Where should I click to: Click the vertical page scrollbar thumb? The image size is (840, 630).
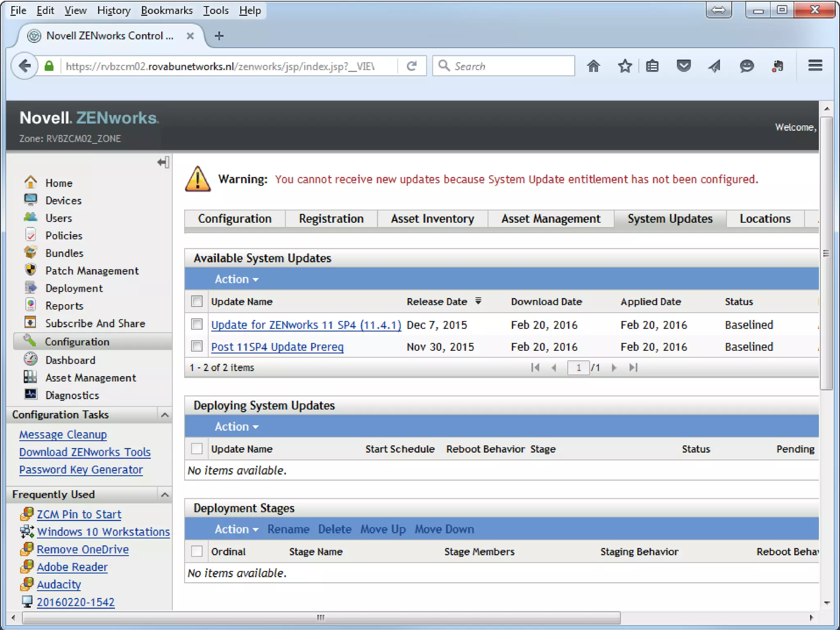(x=826, y=253)
